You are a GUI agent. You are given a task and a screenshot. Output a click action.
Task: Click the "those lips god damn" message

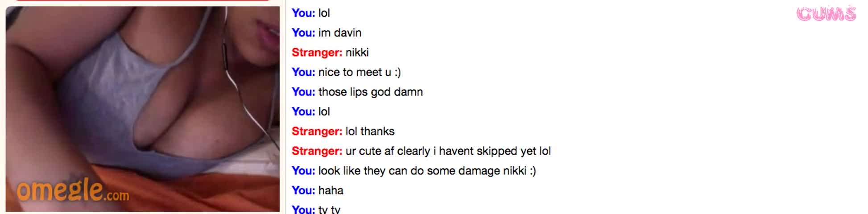point(357,92)
